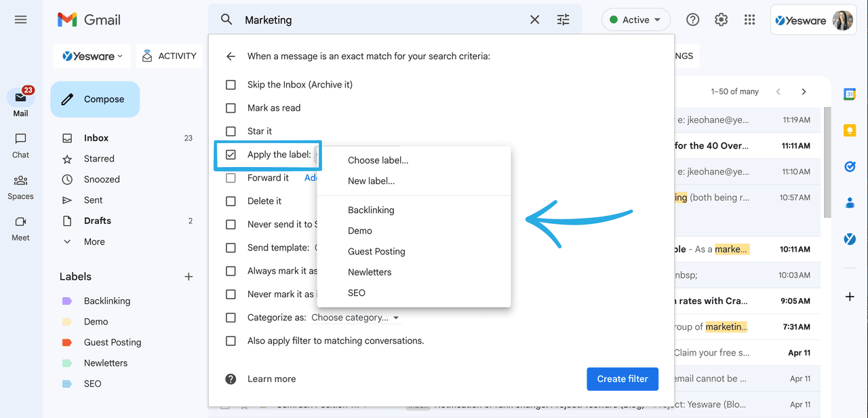Uncheck the 'Apply the label' checkbox
The image size is (868, 418).
click(x=231, y=154)
